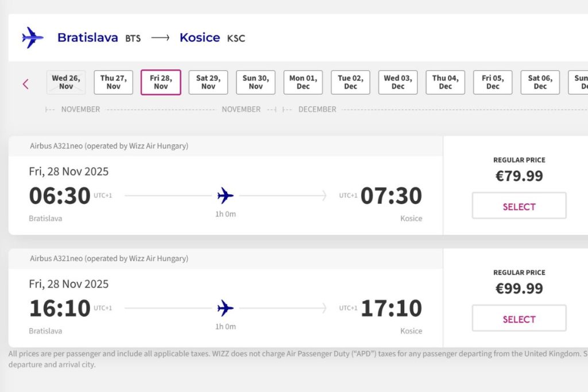Select the Wed 26, Nov date

66,82
